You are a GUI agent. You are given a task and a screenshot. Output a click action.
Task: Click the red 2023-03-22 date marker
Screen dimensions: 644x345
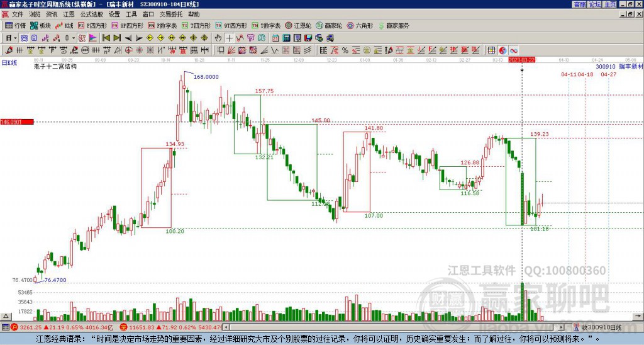point(521,60)
